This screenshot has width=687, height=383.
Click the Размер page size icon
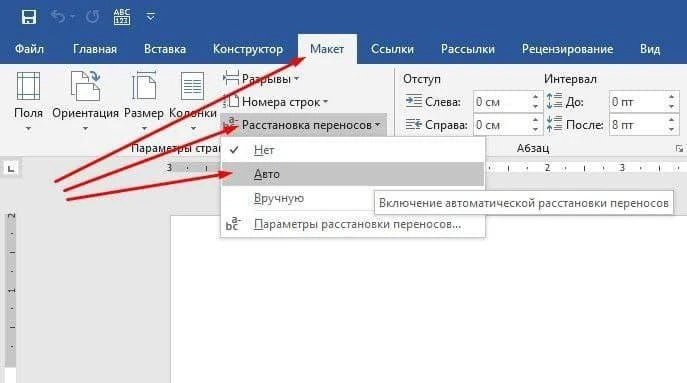click(144, 86)
